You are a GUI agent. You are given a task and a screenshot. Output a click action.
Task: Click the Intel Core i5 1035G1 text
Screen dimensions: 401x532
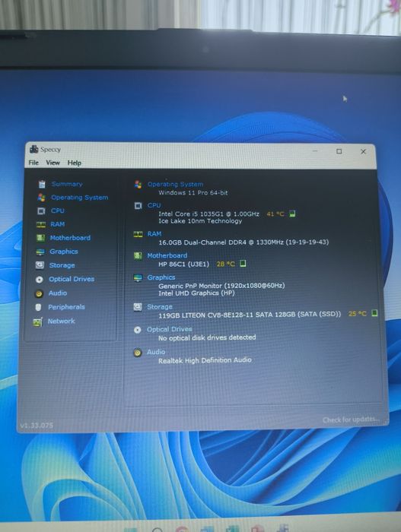click(x=208, y=214)
